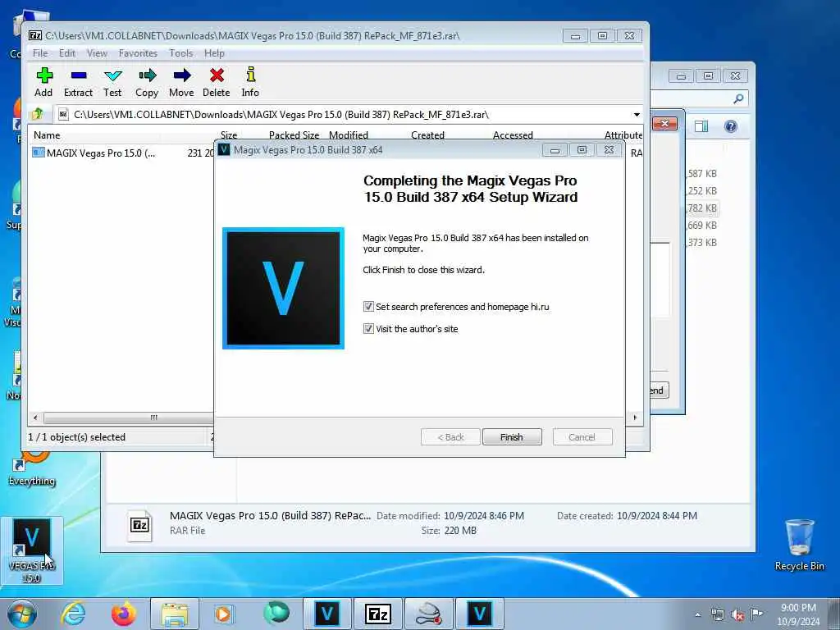Viewport: 840px width, 630px height.
Task: Open the Edit menu in 7-Zip
Action: click(67, 53)
